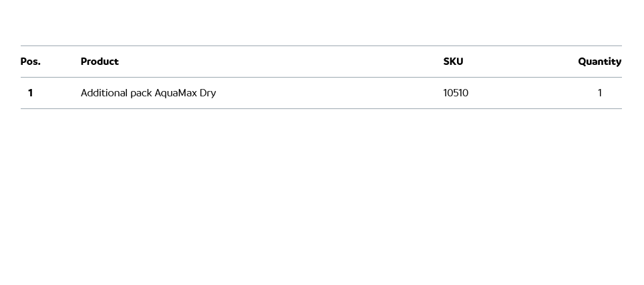644x285 pixels.
Task: Click the "Pos." column header
Action: point(31,62)
